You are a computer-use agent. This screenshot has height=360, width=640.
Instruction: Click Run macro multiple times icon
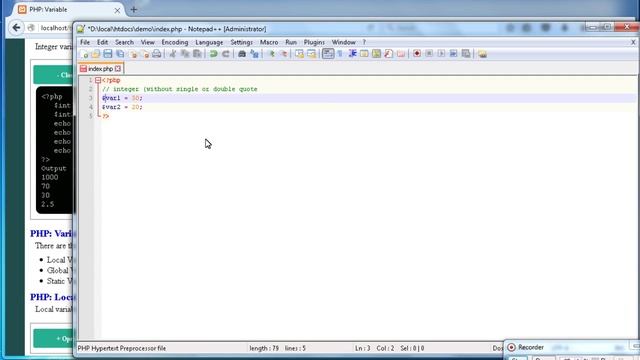tap(453, 54)
